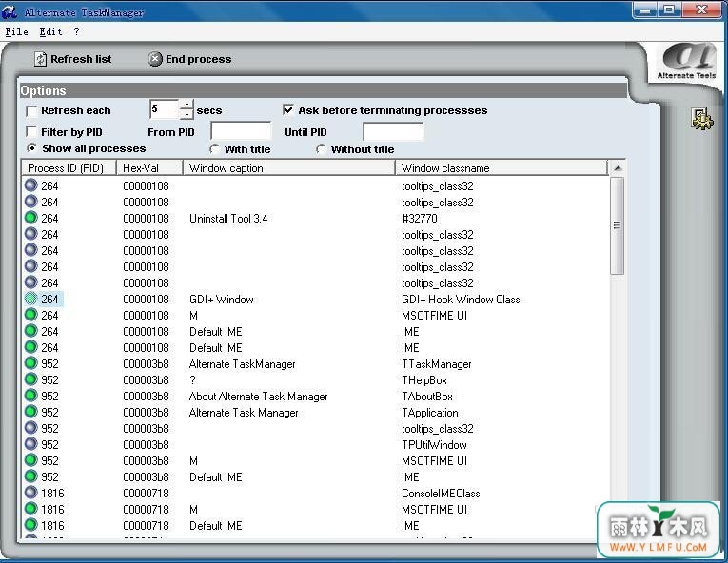The height and width of the screenshot is (563, 728).
Task: Click the icon of the TApplication row
Action: [31, 412]
